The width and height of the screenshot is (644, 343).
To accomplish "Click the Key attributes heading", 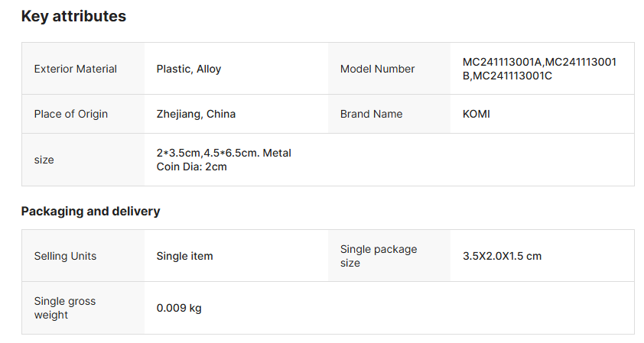I will click(73, 16).
